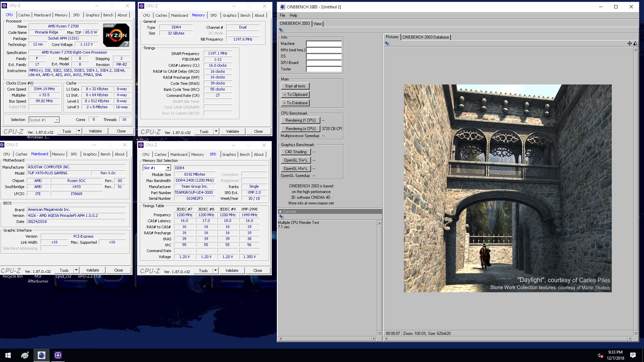Screen dimensions: 644x362
Task: Expand Tools dropdown arrow in CPU-Z CPU window
Action: coord(79,131)
